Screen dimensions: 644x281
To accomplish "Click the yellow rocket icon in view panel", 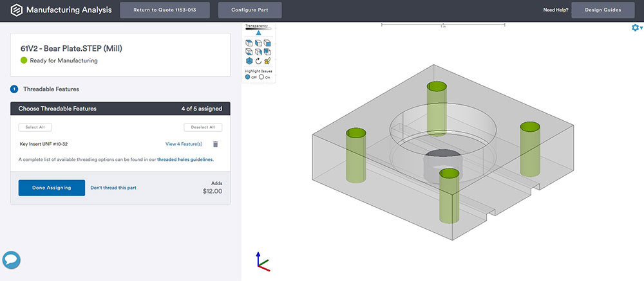I will [267, 61].
